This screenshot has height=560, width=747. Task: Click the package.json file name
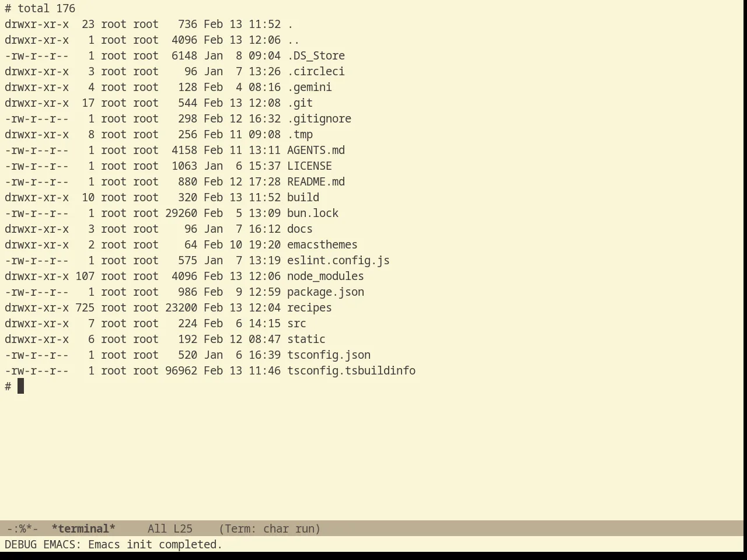(326, 292)
